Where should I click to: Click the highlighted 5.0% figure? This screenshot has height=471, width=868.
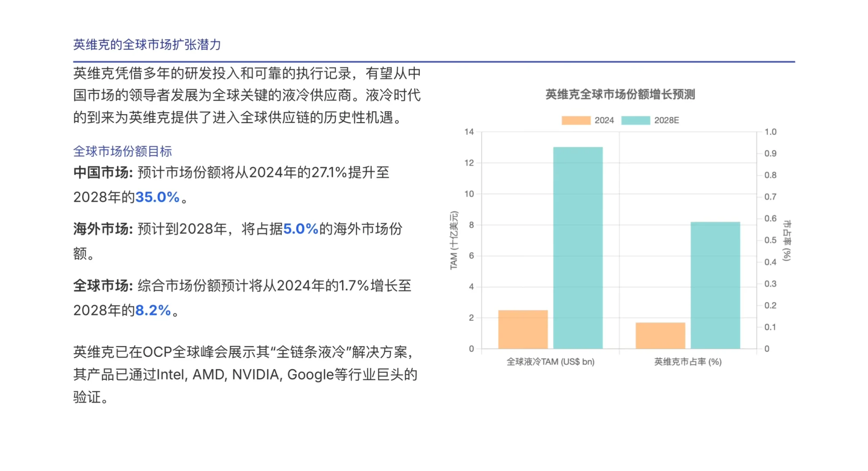[x=301, y=229]
